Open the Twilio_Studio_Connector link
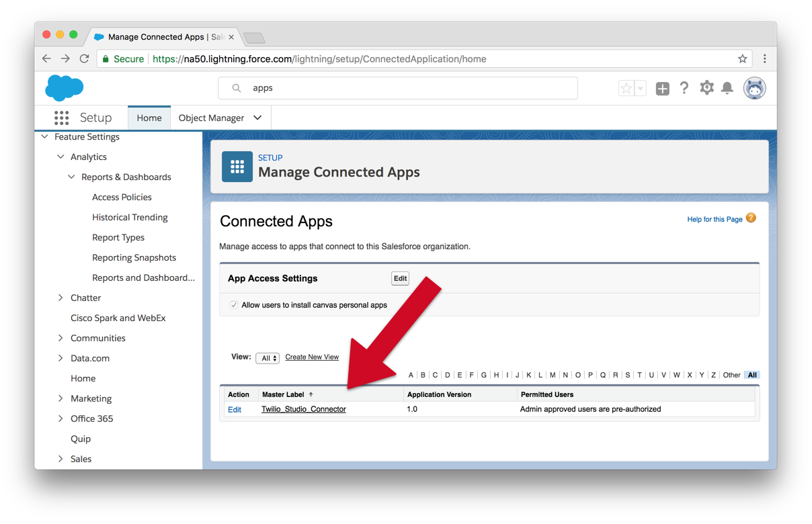Viewport: 812px width, 524px height. (304, 409)
